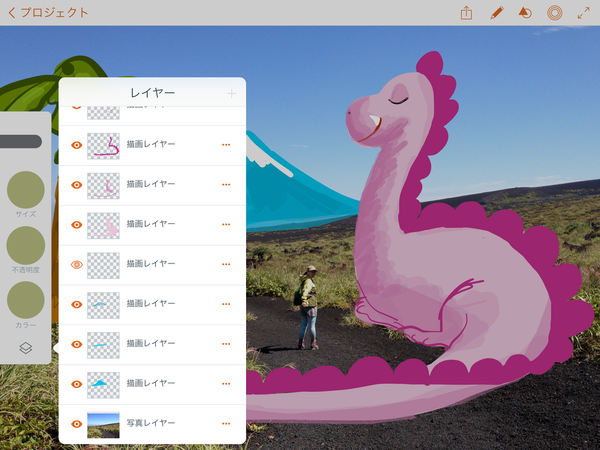Image resolution: width=600 pixels, height=450 pixels.
Task: Select the 写真レイヤー name label
Action: (x=151, y=423)
